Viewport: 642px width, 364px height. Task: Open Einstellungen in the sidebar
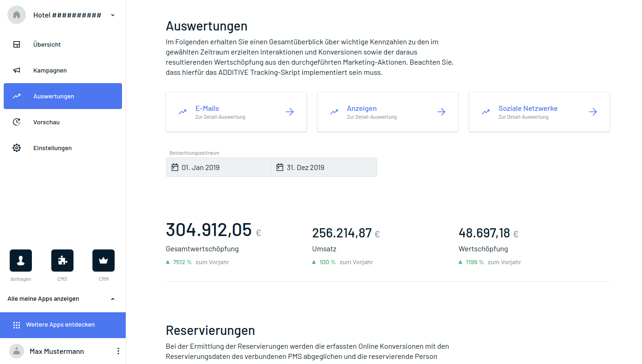(52, 148)
